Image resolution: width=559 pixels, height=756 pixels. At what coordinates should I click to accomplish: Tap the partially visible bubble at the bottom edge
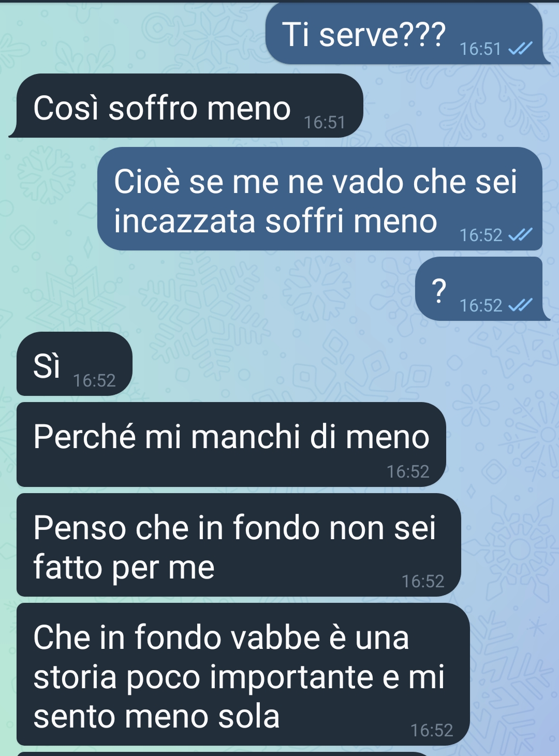click(223, 754)
